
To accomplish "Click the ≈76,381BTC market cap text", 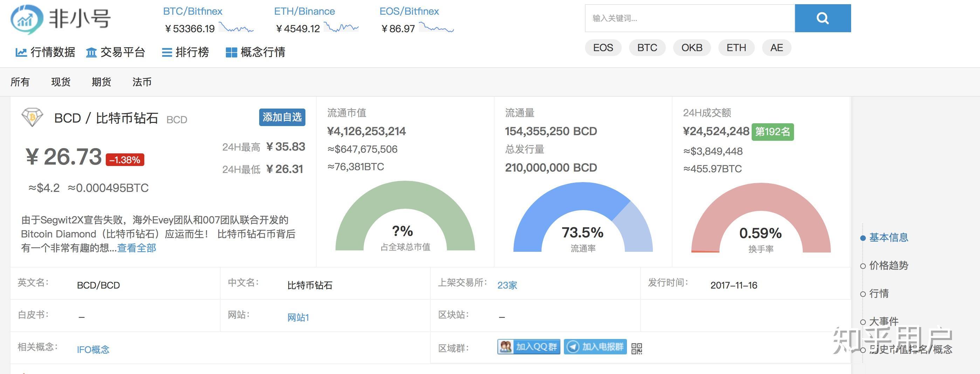I will tap(356, 167).
